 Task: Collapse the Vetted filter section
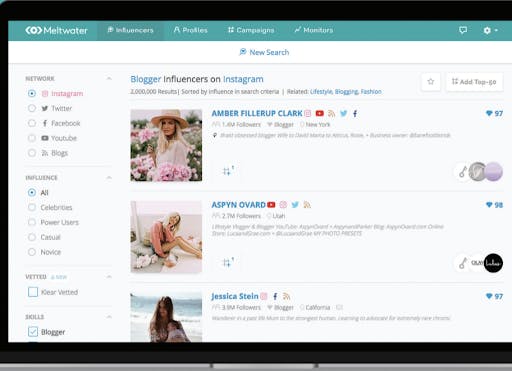[109, 277]
